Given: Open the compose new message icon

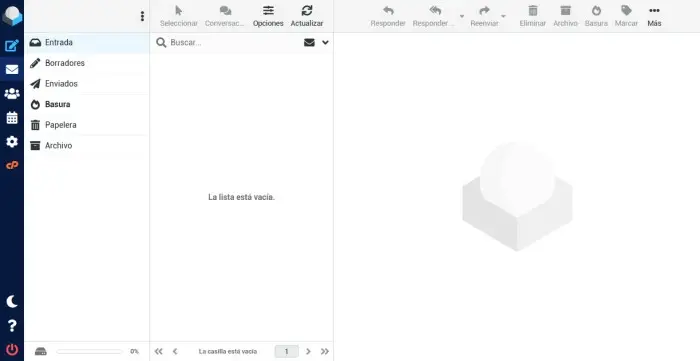Looking at the screenshot, I should [12, 46].
